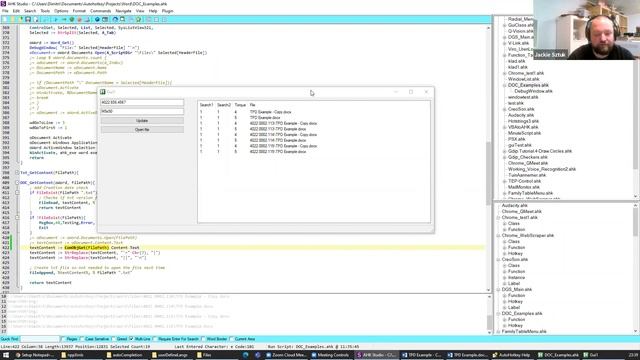Click the magnifier search toolbar icon
Screen dimensions: 640x360
coord(122,19)
